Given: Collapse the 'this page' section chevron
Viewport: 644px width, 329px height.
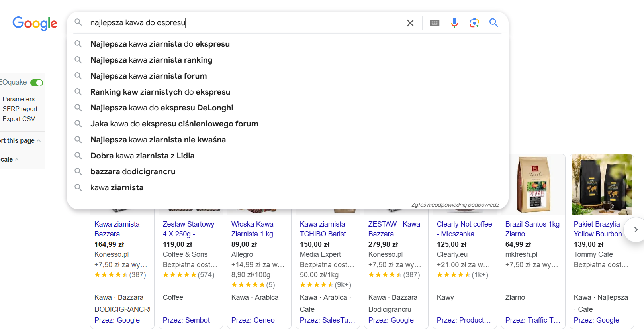Looking at the screenshot, I should click(39, 141).
